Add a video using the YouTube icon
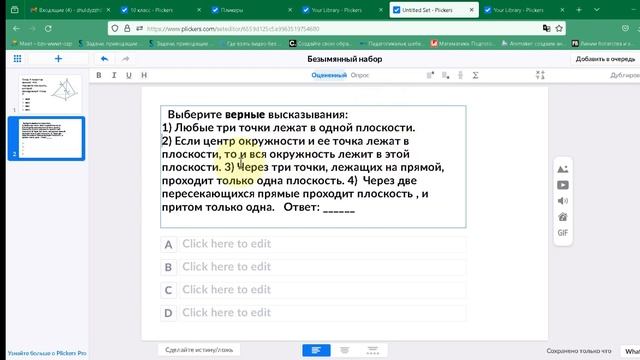The height and width of the screenshot is (360, 640). tap(562, 185)
